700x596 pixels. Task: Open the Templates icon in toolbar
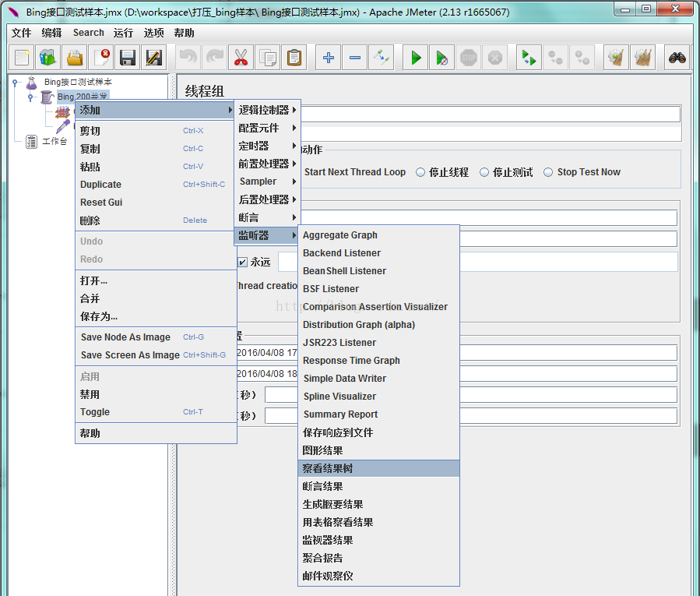tap(47, 58)
